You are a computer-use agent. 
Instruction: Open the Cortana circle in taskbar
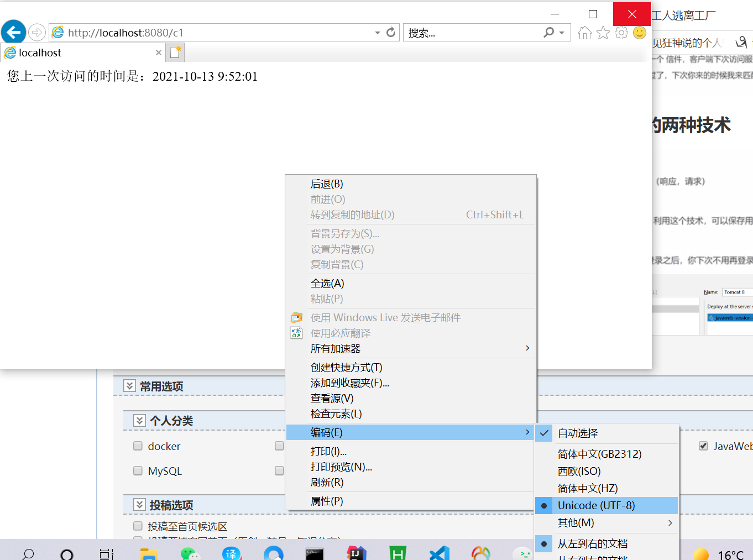[x=67, y=554]
